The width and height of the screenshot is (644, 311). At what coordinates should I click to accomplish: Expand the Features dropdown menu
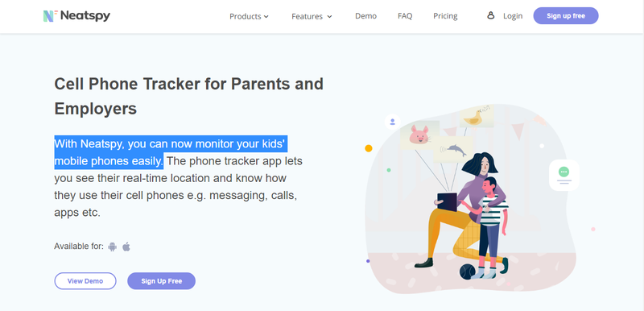pyautogui.click(x=312, y=16)
